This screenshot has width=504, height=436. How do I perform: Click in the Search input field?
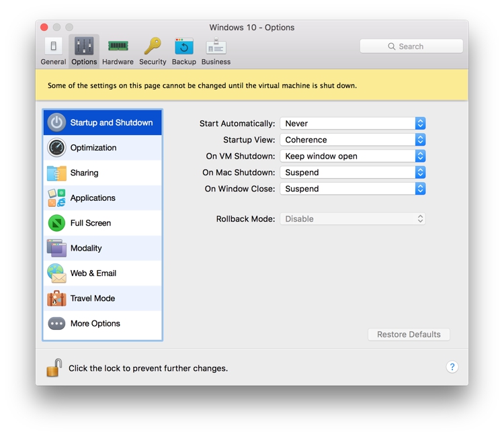click(411, 46)
